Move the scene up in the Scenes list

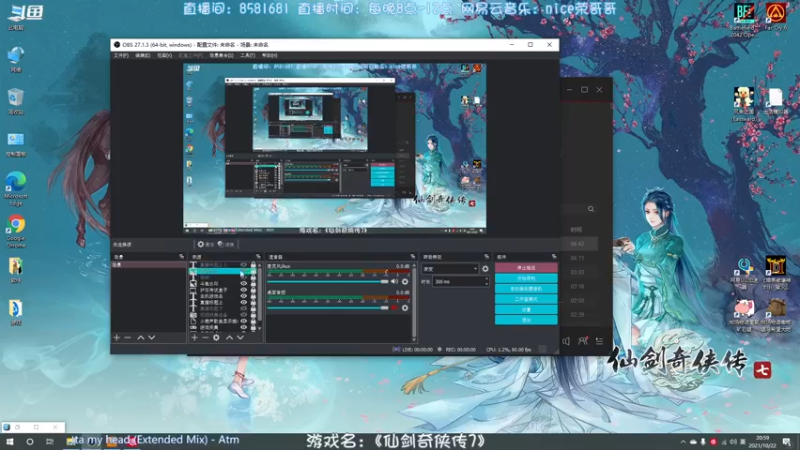[141, 337]
